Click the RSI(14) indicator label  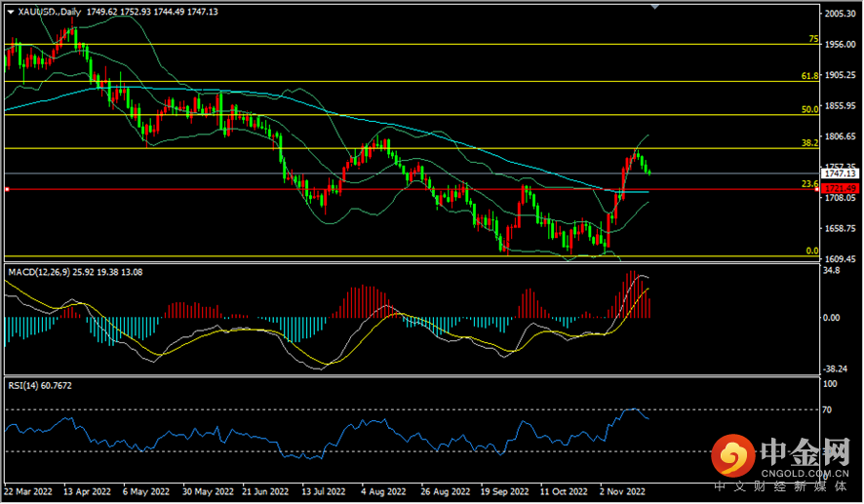click(25, 386)
